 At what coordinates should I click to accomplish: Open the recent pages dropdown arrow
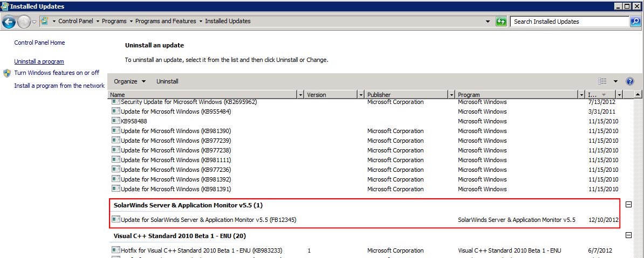(x=34, y=22)
